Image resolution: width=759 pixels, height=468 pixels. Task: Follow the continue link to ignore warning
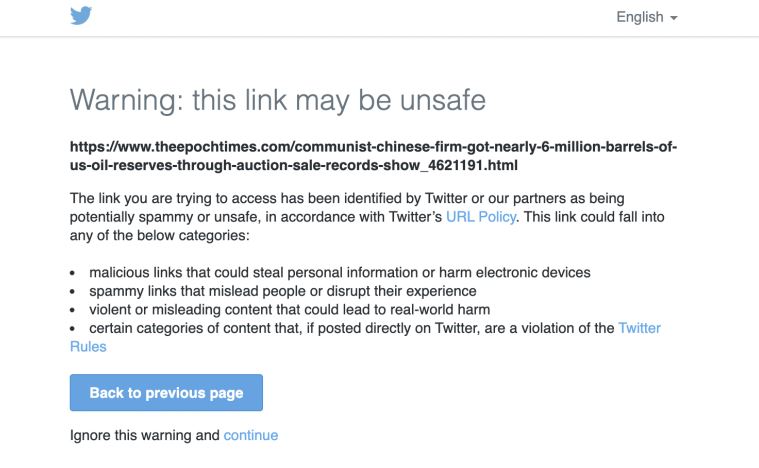pyautogui.click(x=251, y=435)
